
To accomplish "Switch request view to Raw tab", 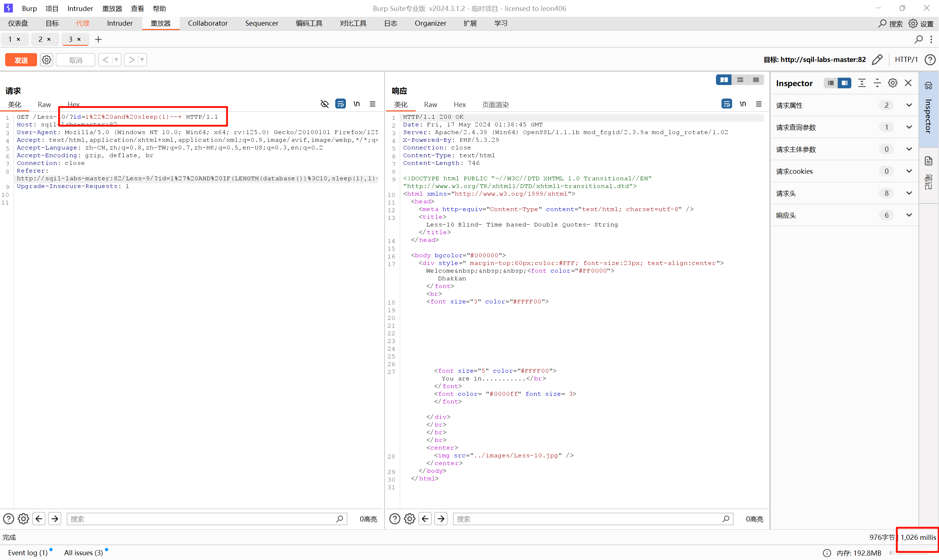I will pyautogui.click(x=44, y=104).
